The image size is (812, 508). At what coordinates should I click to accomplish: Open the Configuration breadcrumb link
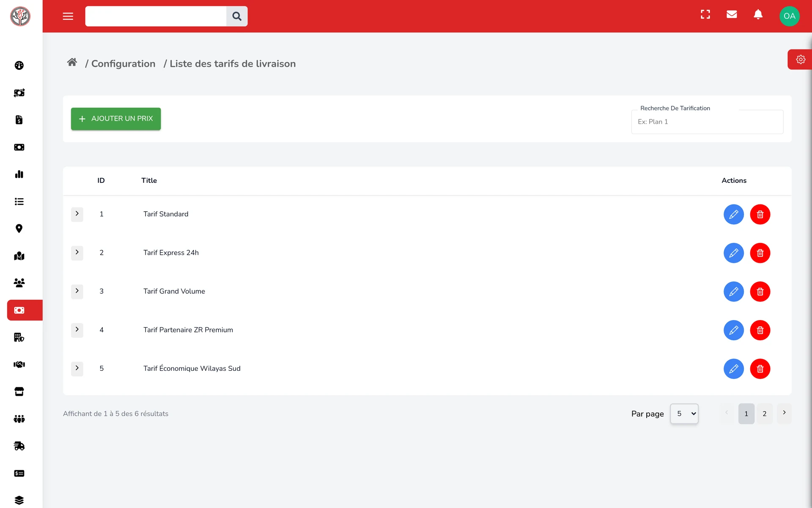(x=123, y=64)
